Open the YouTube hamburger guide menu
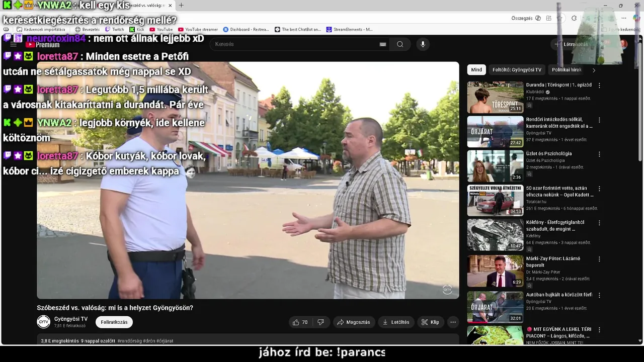The height and width of the screenshot is (362, 644). 14,45
